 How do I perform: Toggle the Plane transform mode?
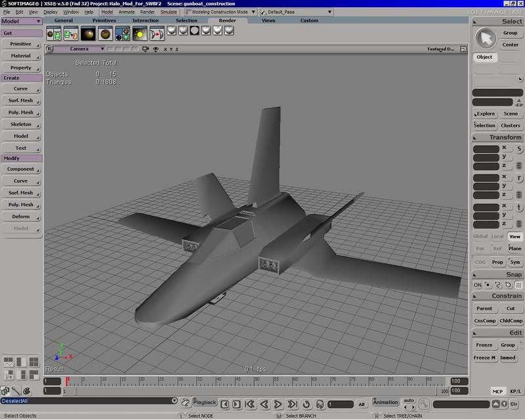(514, 249)
